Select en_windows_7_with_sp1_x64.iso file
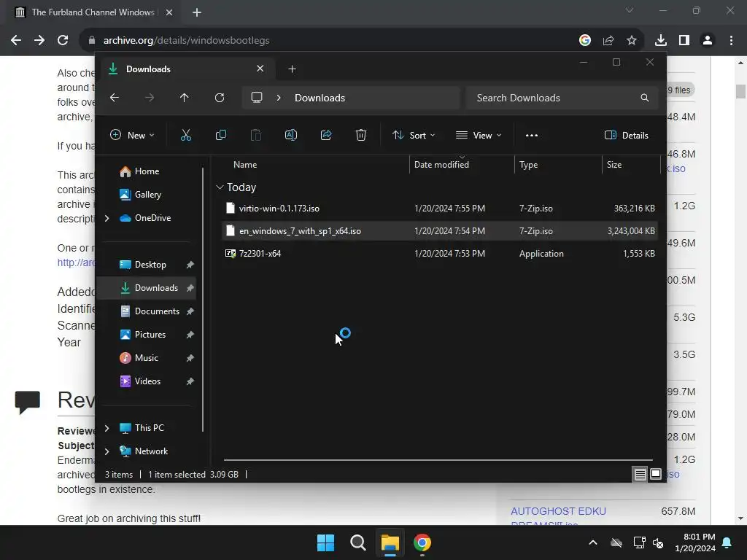 440,231
